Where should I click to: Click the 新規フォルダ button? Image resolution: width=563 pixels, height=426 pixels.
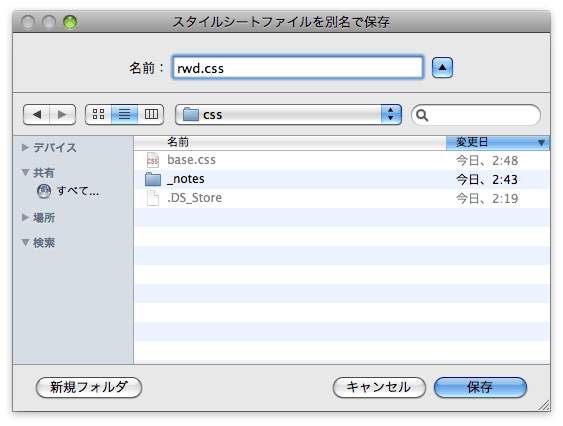click(x=89, y=387)
